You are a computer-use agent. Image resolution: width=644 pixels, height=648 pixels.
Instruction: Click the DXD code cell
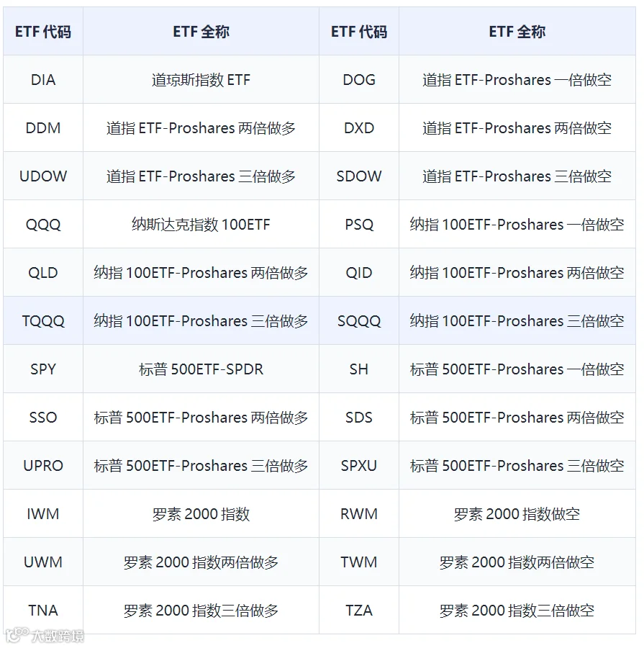[359, 127]
